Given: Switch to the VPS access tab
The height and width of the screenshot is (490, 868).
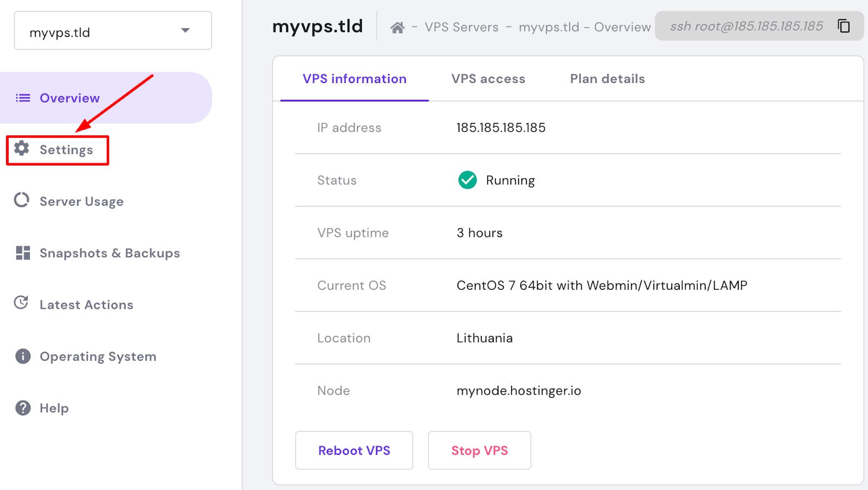Looking at the screenshot, I should 488,79.
